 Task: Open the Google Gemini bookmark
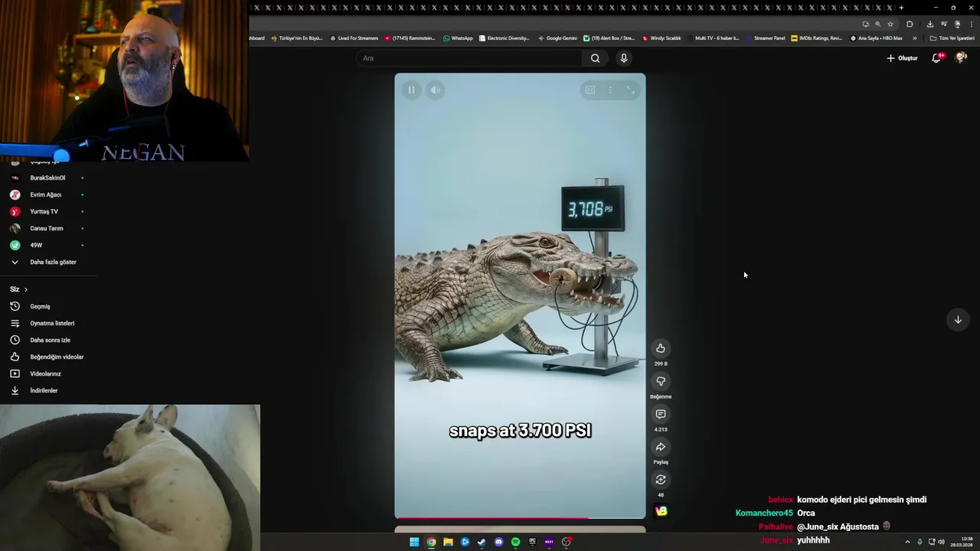[x=557, y=38]
